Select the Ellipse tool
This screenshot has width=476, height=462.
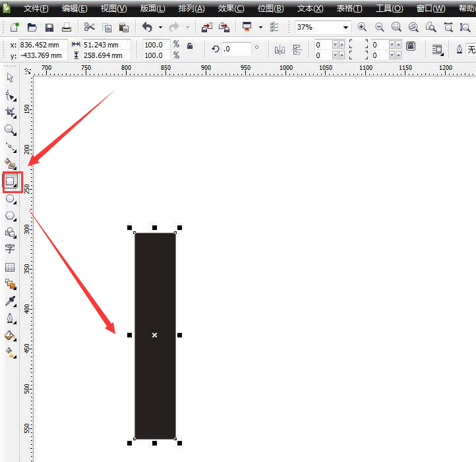click(x=11, y=199)
